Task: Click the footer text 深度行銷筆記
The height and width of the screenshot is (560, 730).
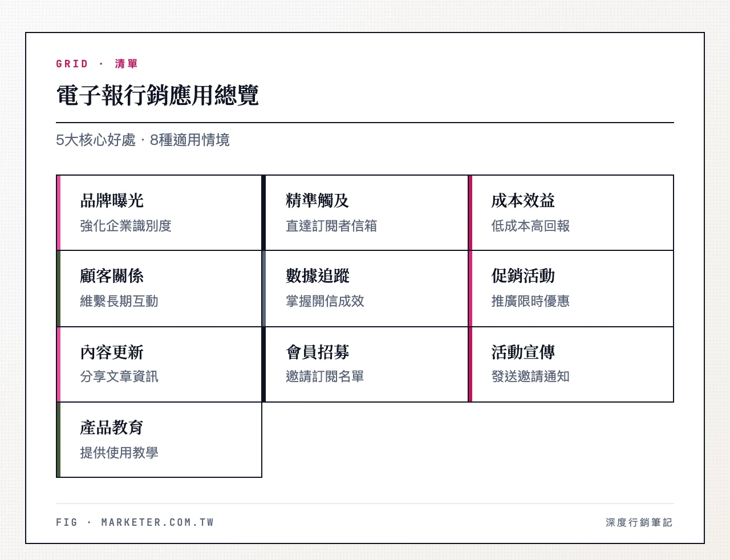Action: pyautogui.click(x=639, y=522)
